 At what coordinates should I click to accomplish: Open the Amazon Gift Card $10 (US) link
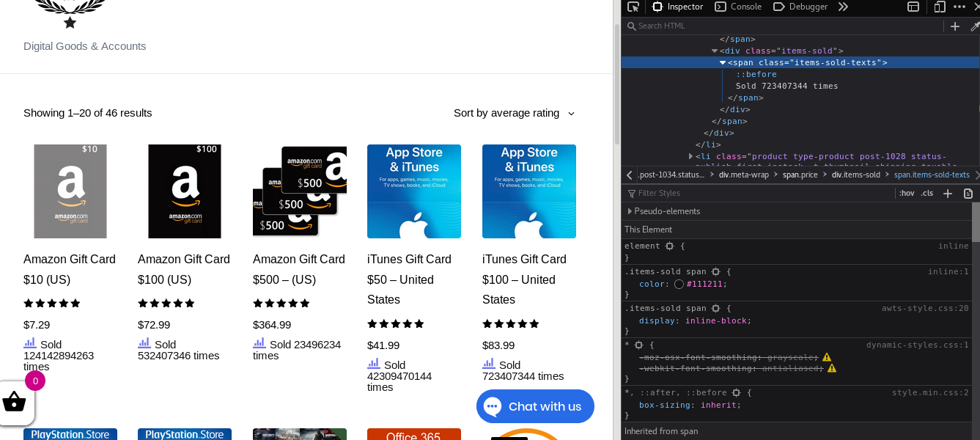(x=70, y=269)
